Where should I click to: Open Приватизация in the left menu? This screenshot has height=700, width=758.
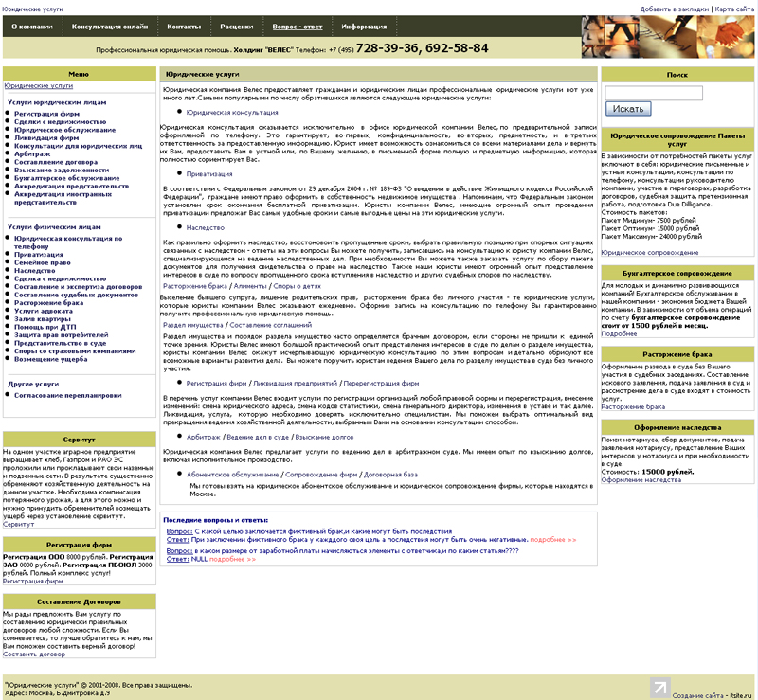(39, 254)
